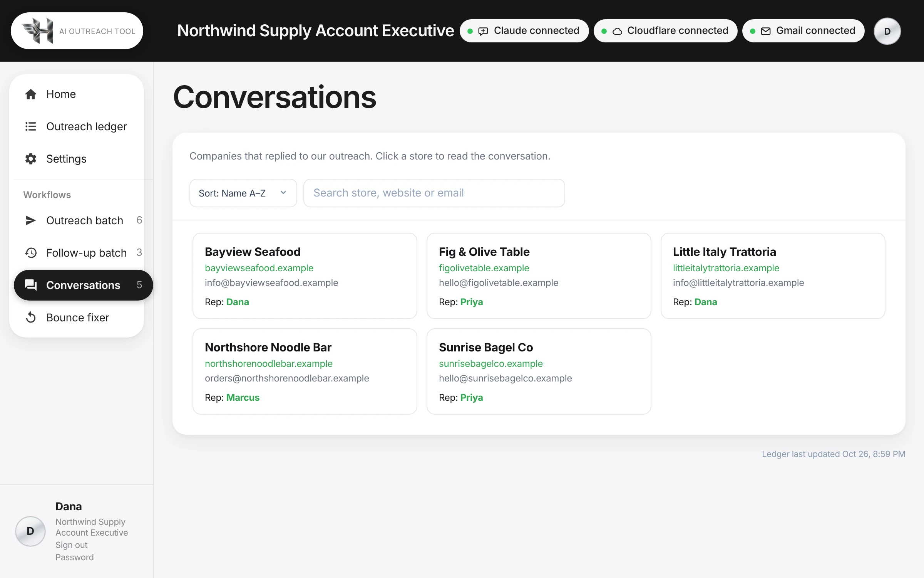
Task: Click the Follow-up batch history clock icon
Action: 31,253
